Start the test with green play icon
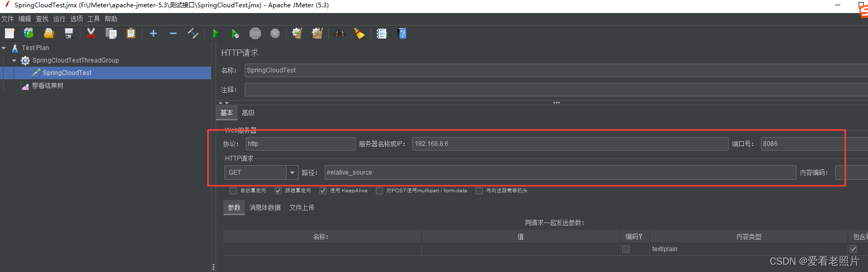Screen dimensions: 868x272 point(215,33)
